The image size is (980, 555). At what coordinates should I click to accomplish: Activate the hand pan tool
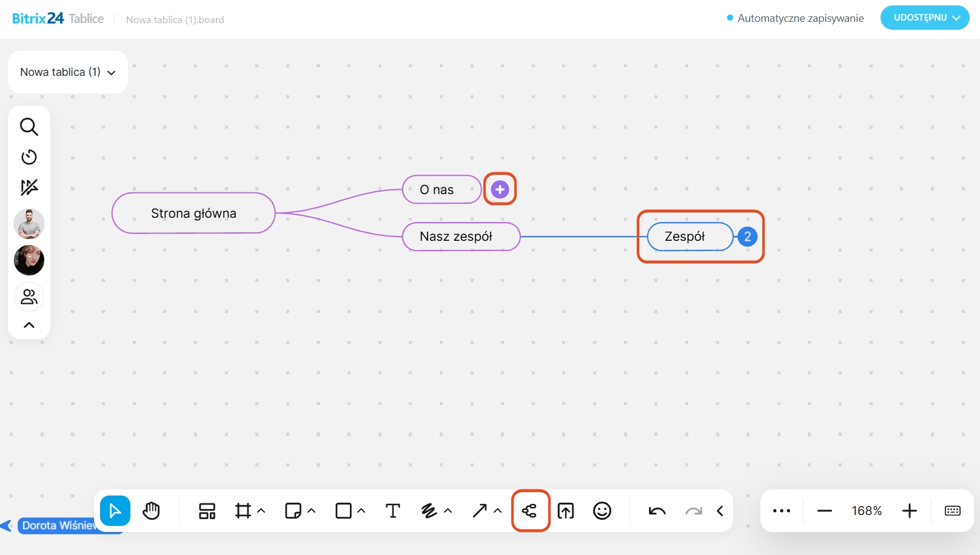(x=151, y=511)
